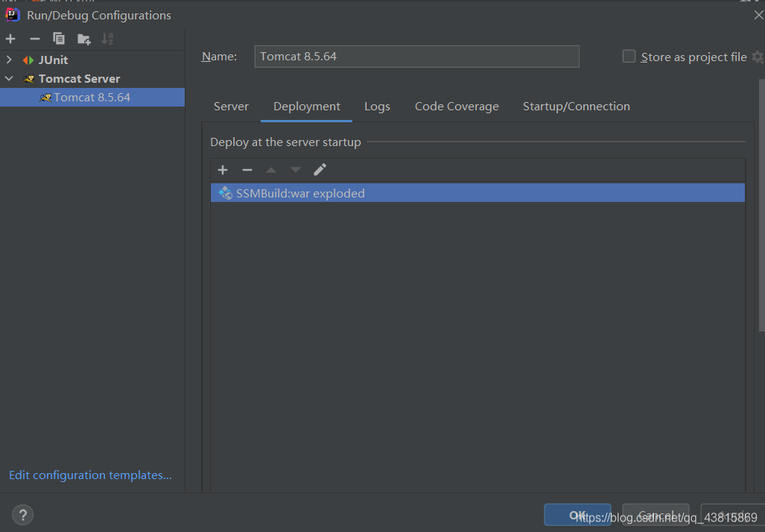
Task: Select the Tomcat 8.5.64 configuration
Action: (x=92, y=97)
